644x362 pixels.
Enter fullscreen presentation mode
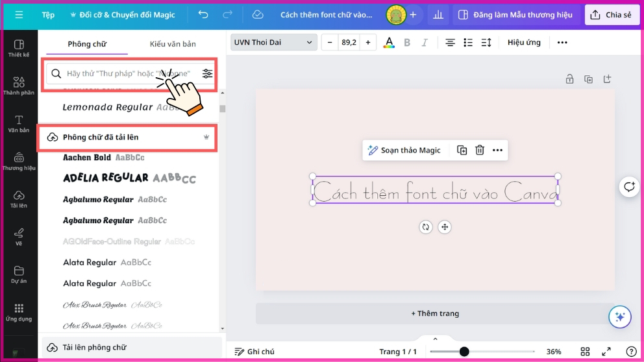[x=606, y=352]
